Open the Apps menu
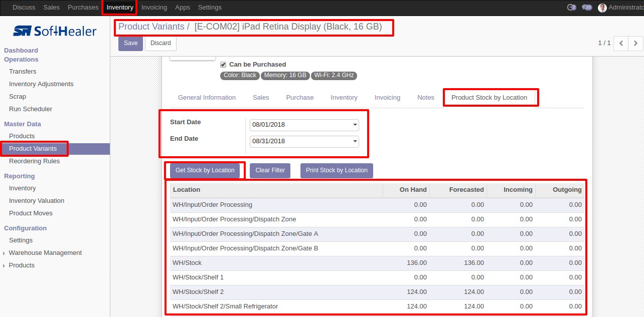The image size is (644, 317). tap(183, 8)
